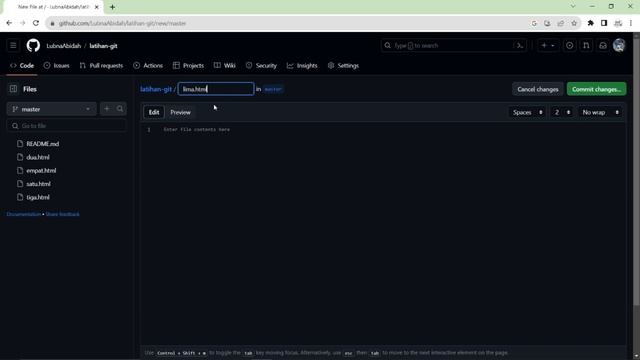Click the Google translate icon in address bar
The width and height of the screenshot is (640, 360).
click(x=534, y=23)
